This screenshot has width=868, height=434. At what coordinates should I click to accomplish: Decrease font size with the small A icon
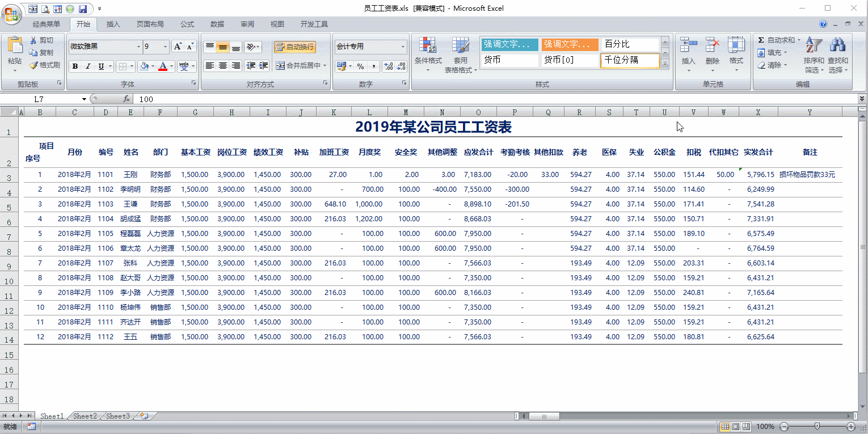pos(190,47)
